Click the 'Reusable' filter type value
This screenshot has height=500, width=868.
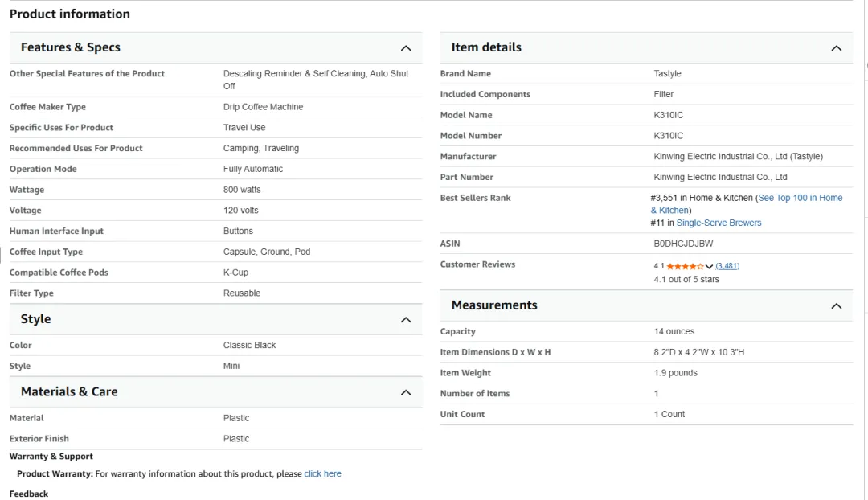[x=241, y=293]
